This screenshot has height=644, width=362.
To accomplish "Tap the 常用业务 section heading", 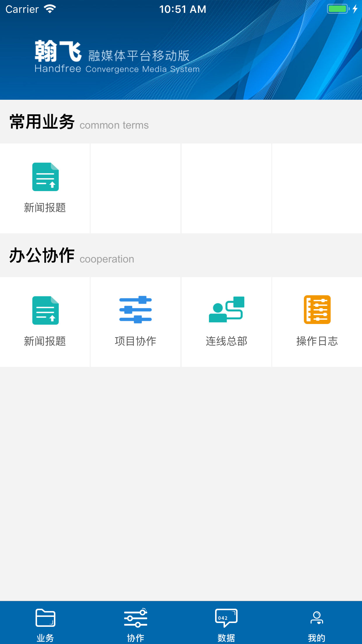I will pyautogui.click(x=42, y=122).
